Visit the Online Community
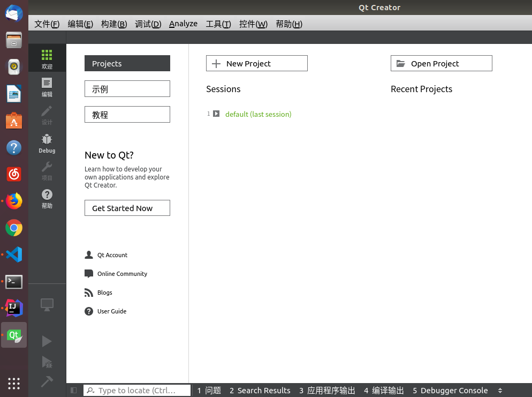The height and width of the screenshot is (397, 532). click(x=121, y=274)
